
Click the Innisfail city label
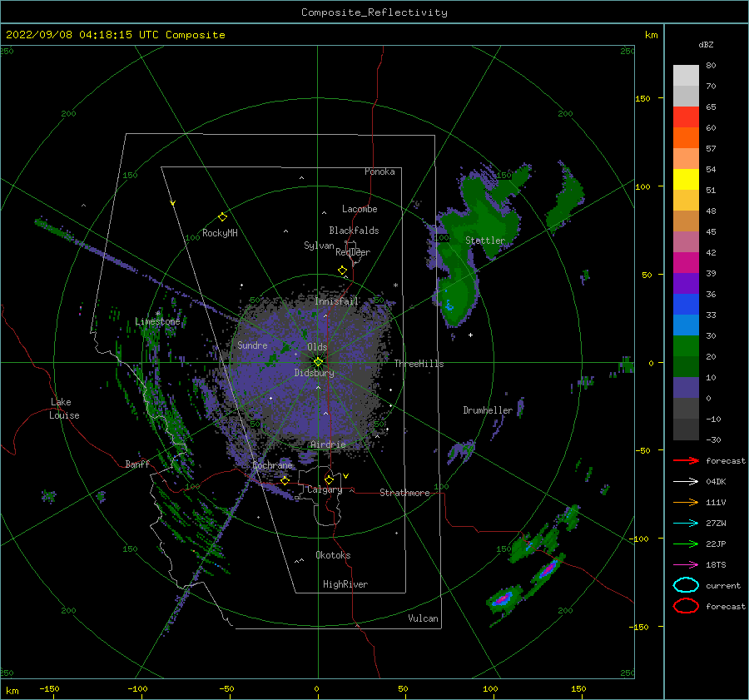[337, 301]
